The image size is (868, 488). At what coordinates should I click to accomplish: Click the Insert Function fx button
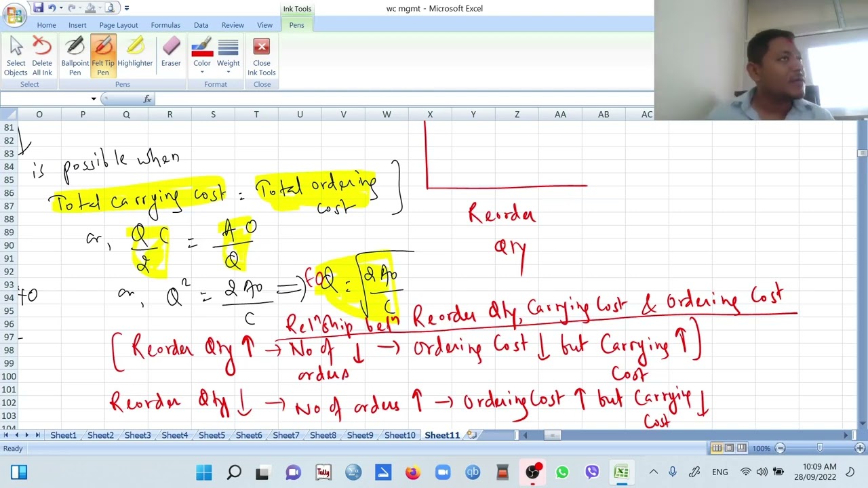point(147,99)
